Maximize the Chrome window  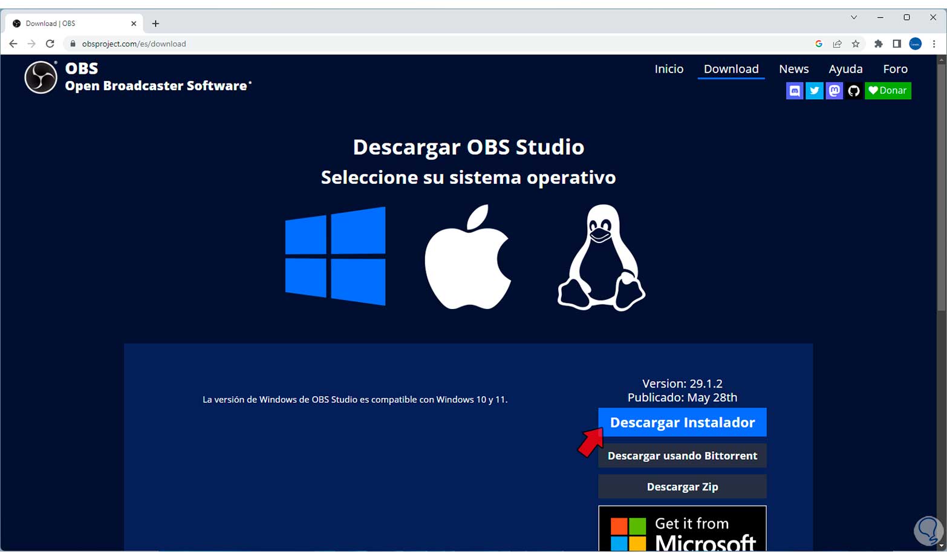(x=906, y=18)
